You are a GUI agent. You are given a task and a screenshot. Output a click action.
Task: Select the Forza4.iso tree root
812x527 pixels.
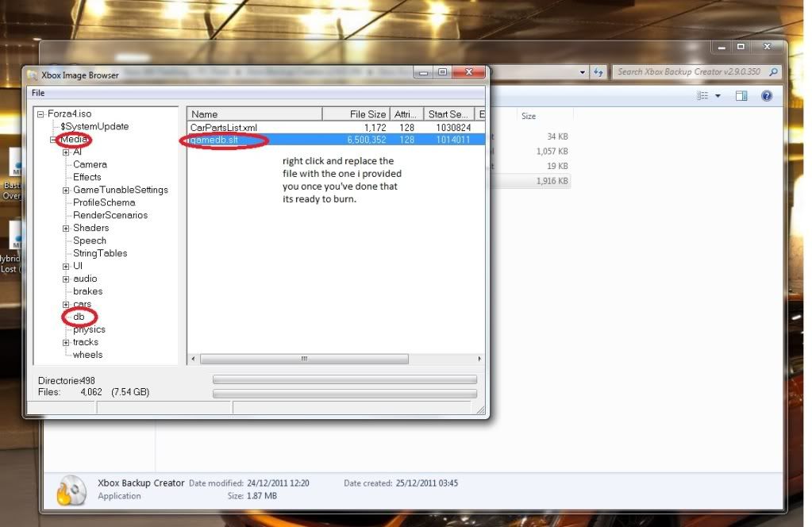69,113
